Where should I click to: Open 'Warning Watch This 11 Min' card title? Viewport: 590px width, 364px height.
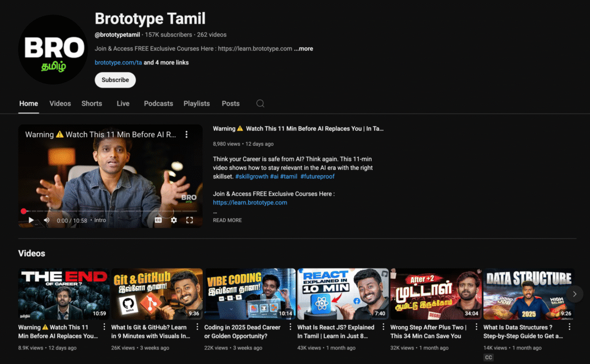point(58,332)
